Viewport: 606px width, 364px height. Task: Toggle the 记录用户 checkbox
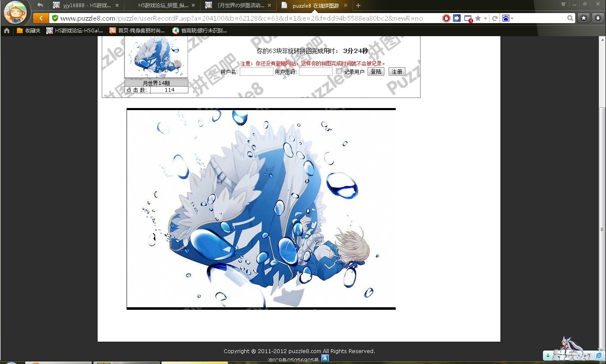(x=339, y=71)
